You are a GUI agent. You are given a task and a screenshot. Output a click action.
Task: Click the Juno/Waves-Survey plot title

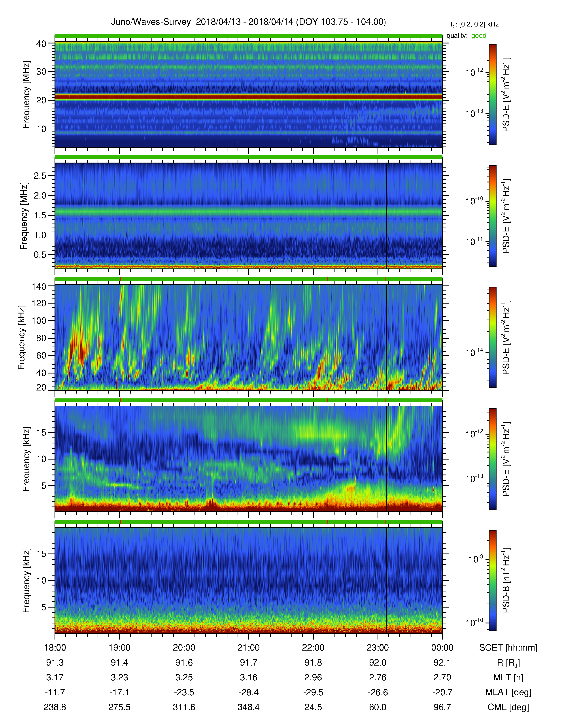pyautogui.click(x=248, y=22)
